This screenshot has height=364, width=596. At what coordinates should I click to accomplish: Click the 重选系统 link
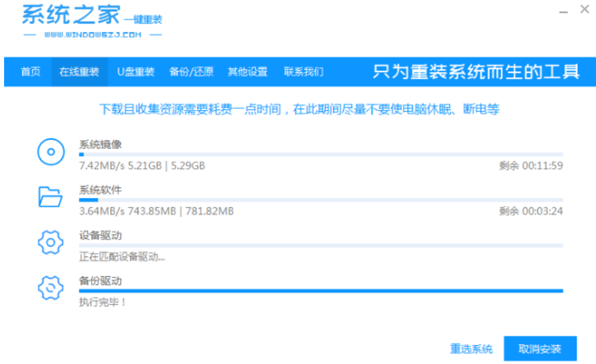[471, 349]
